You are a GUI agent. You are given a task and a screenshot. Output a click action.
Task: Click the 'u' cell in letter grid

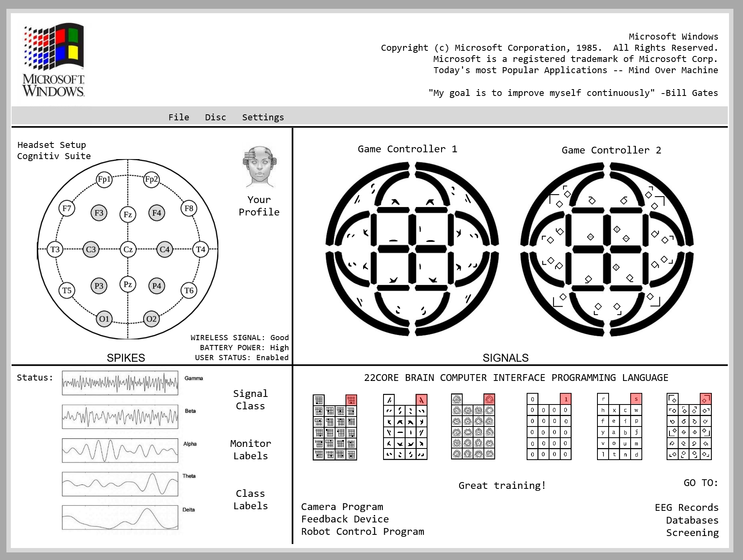(x=625, y=443)
